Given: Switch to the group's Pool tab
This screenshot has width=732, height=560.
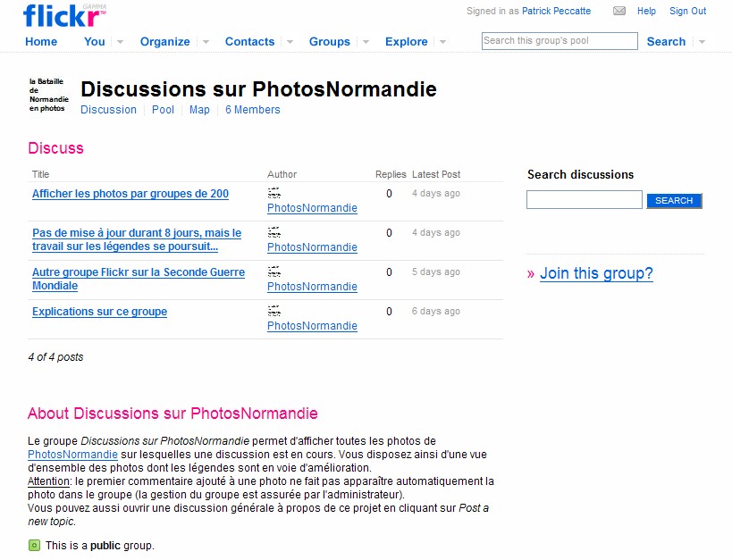Looking at the screenshot, I should 163,110.
